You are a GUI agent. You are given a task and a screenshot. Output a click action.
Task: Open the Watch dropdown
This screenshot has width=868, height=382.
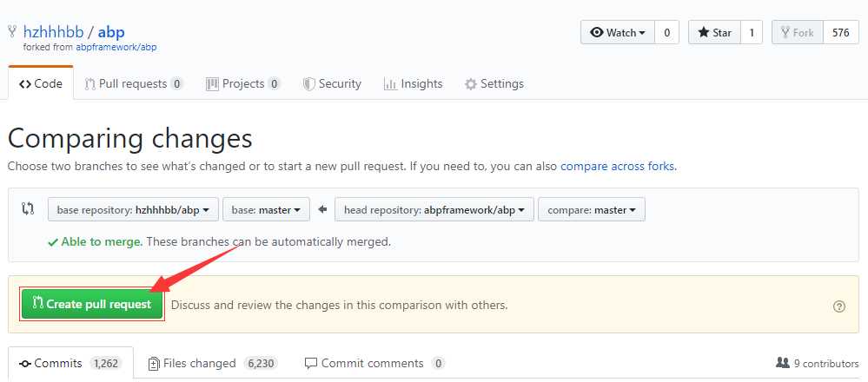[x=618, y=33]
